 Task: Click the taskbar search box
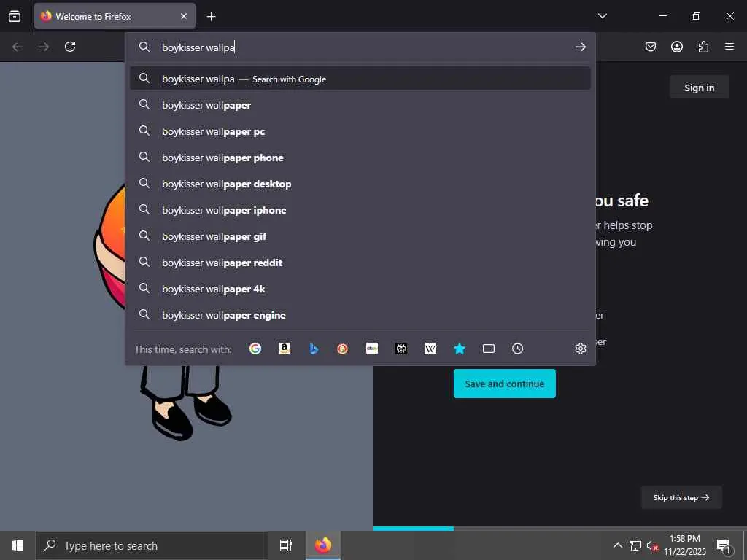click(152, 545)
